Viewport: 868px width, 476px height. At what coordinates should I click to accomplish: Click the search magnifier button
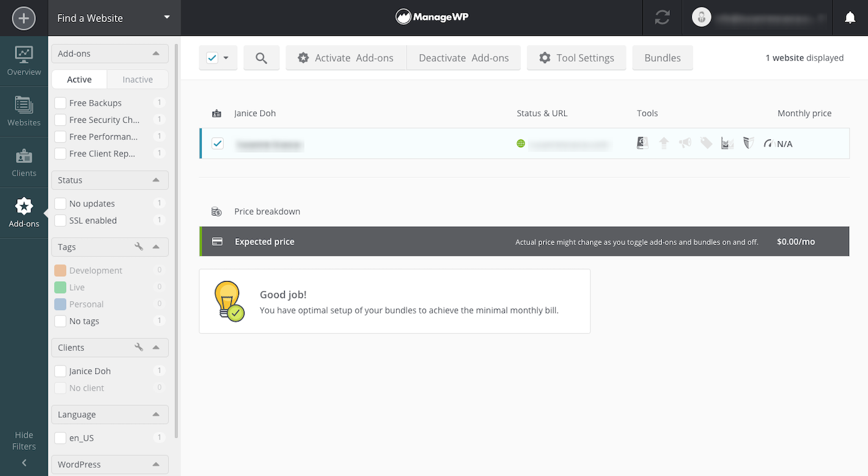(x=261, y=58)
